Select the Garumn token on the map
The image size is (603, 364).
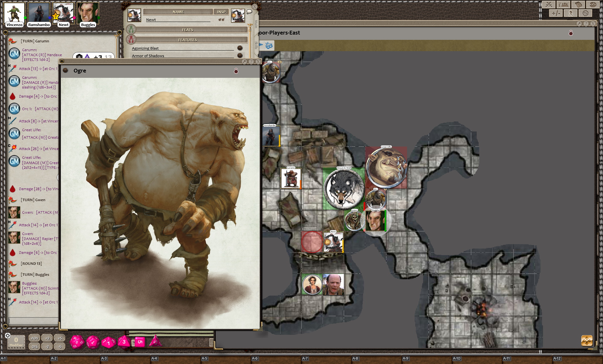click(291, 178)
